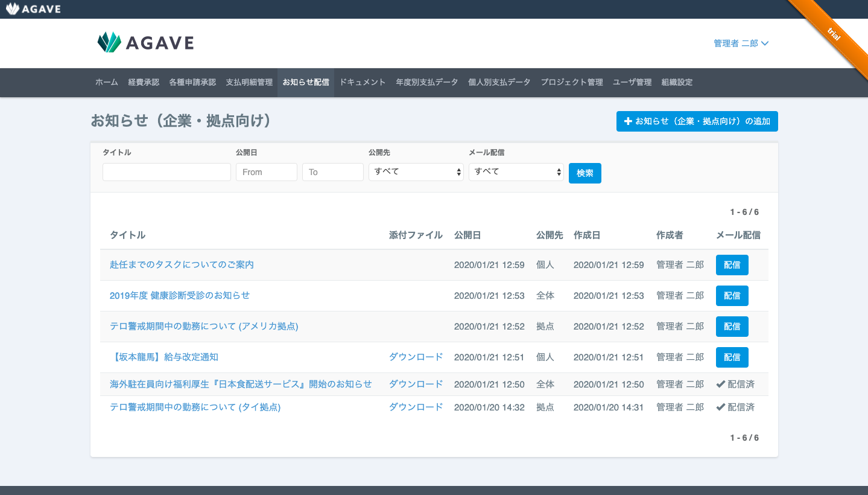Click the large AGAVE header logo
The height and width of the screenshot is (495, 868).
click(145, 42)
